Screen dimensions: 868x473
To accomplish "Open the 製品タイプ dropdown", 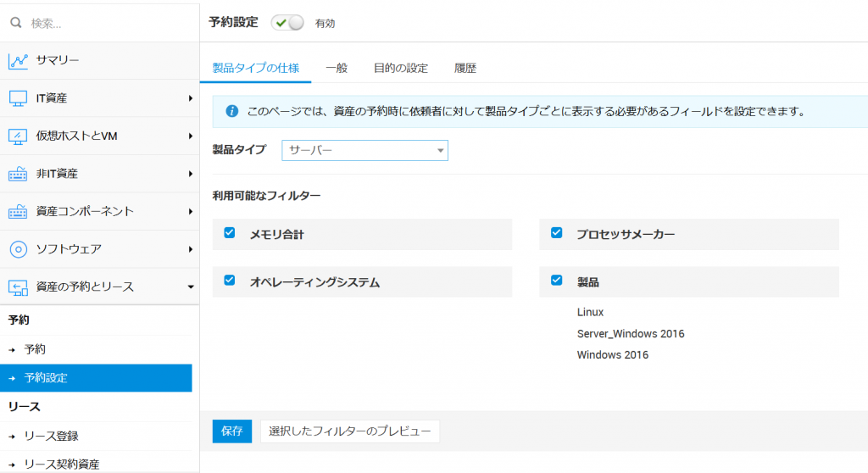I will pos(364,150).
